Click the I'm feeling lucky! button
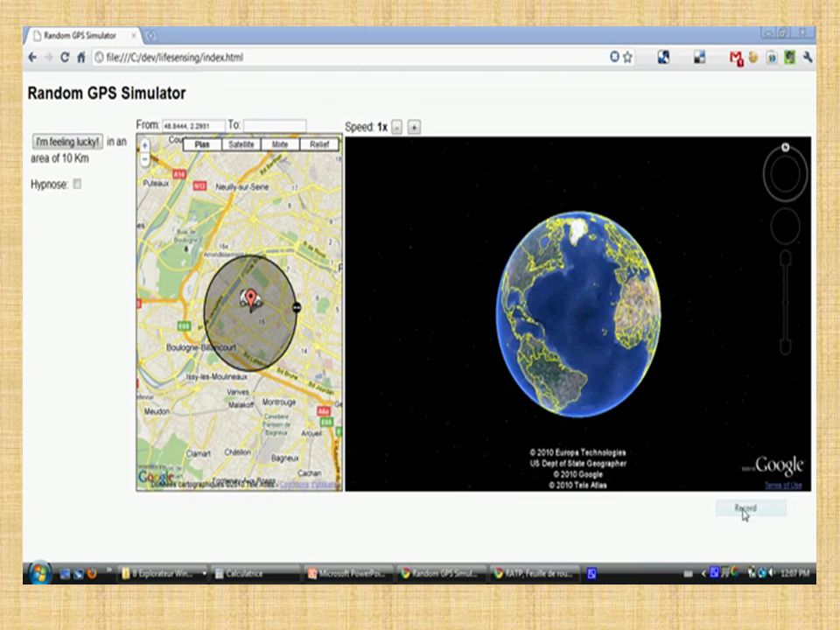 tap(67, 142)
